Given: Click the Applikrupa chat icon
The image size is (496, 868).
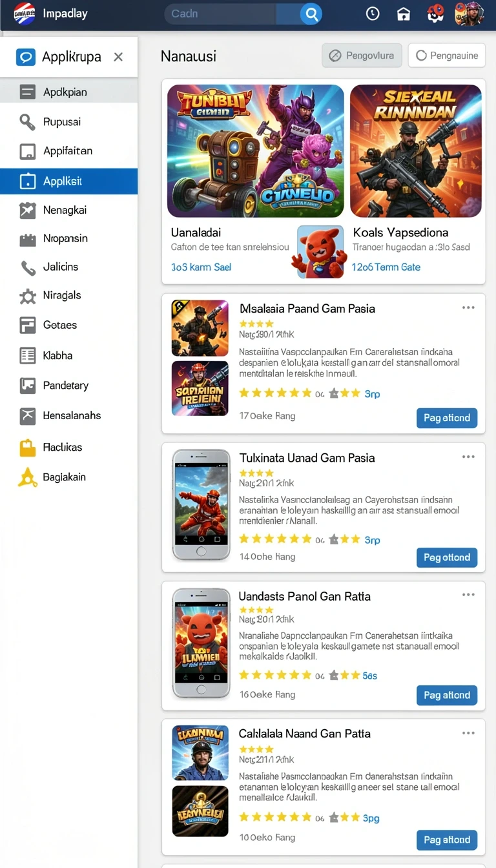Looking at the screenshot, I should click(26, 57).
